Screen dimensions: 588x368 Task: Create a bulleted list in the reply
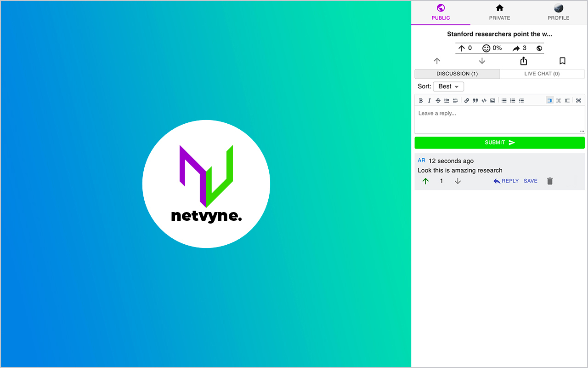504,100
